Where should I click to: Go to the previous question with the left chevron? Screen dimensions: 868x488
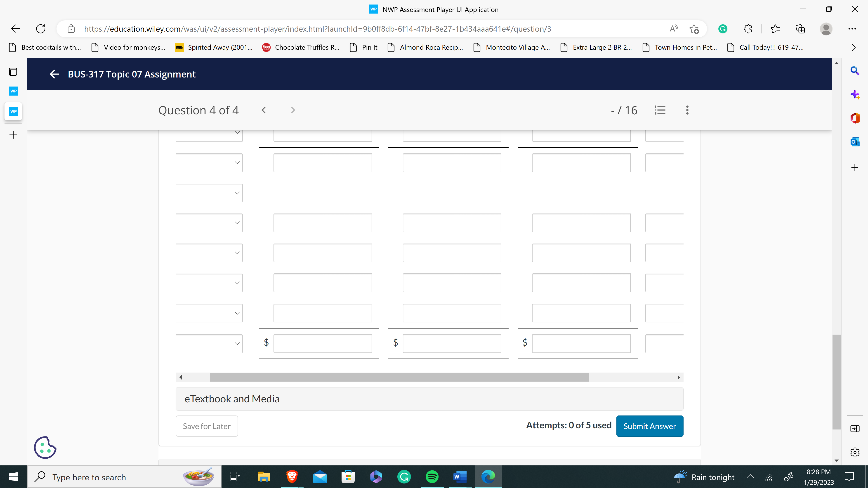264,110
